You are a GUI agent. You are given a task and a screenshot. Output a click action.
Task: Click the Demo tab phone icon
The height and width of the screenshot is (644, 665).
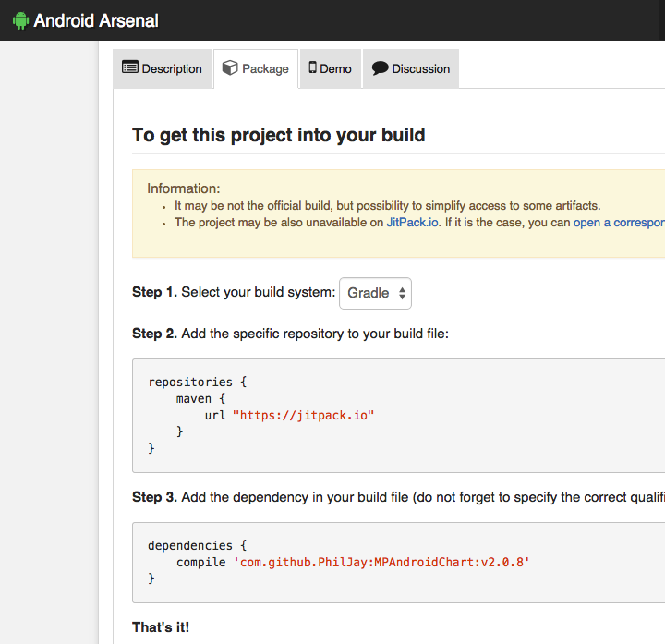[312, 67]
